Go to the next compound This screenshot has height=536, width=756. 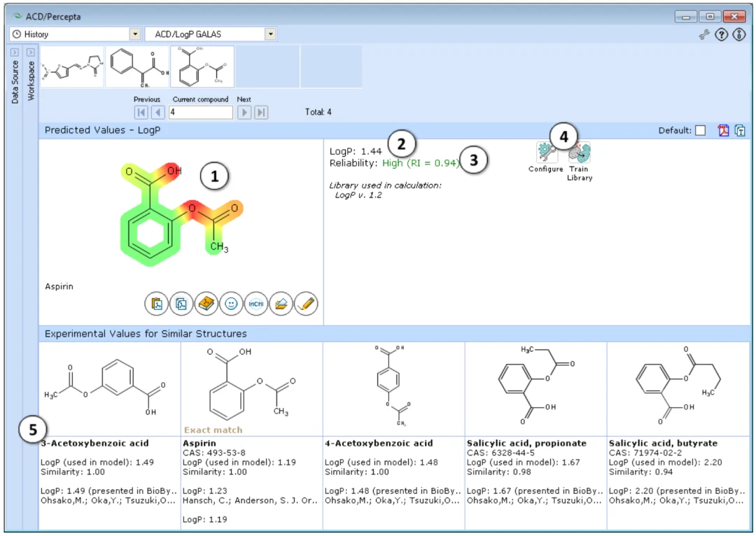[244, 113]
